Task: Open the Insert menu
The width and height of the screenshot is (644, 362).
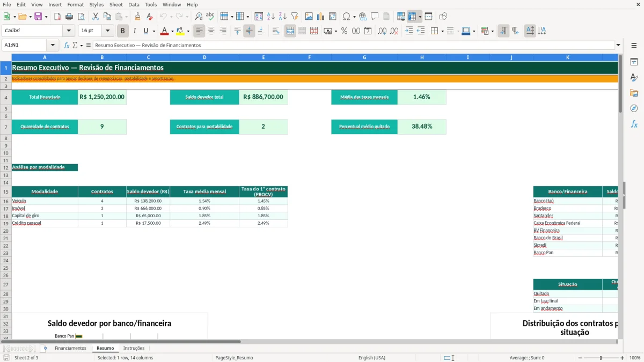Action: click(55, 4)
